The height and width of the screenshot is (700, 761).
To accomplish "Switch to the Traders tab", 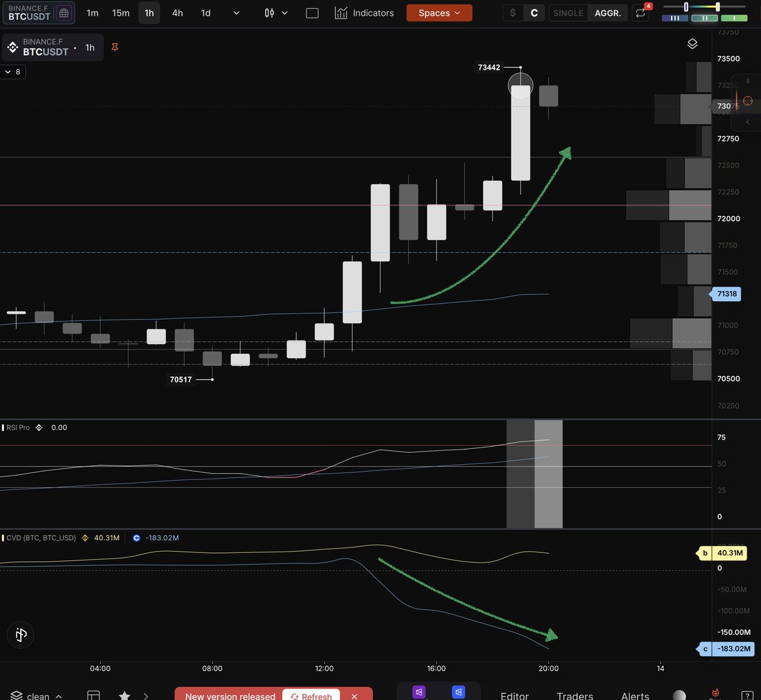I will tap(575, 695).
